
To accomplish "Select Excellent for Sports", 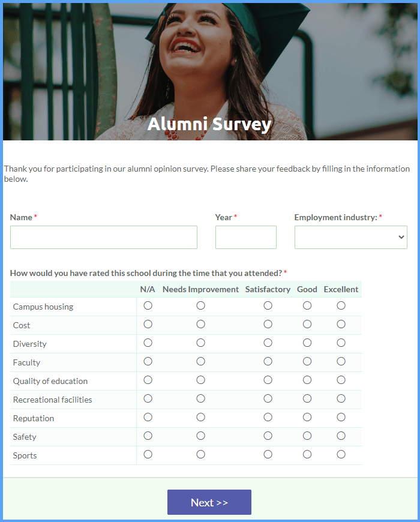I will click(341, 455).
